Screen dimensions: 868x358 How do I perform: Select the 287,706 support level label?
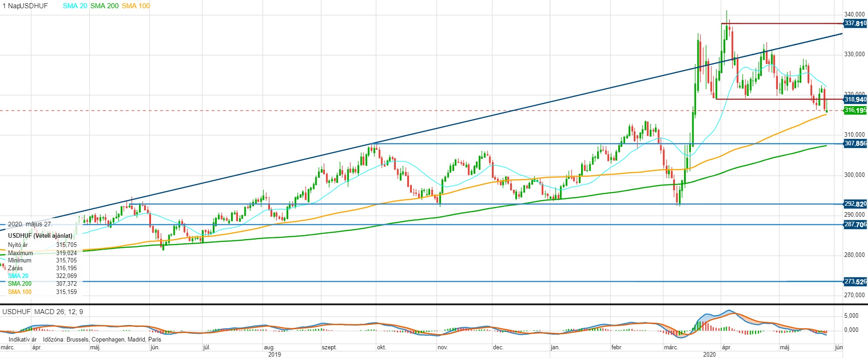tap(855, 224)
